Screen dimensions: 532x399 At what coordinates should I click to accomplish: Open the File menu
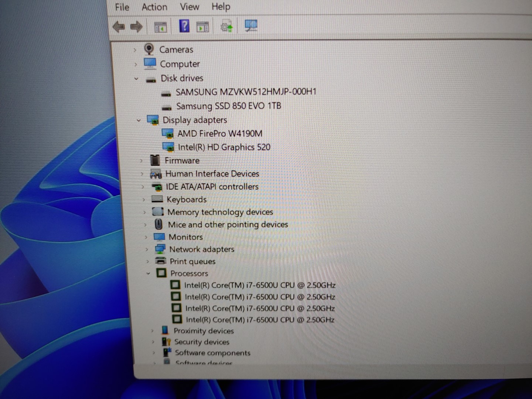tap(122, 7)
